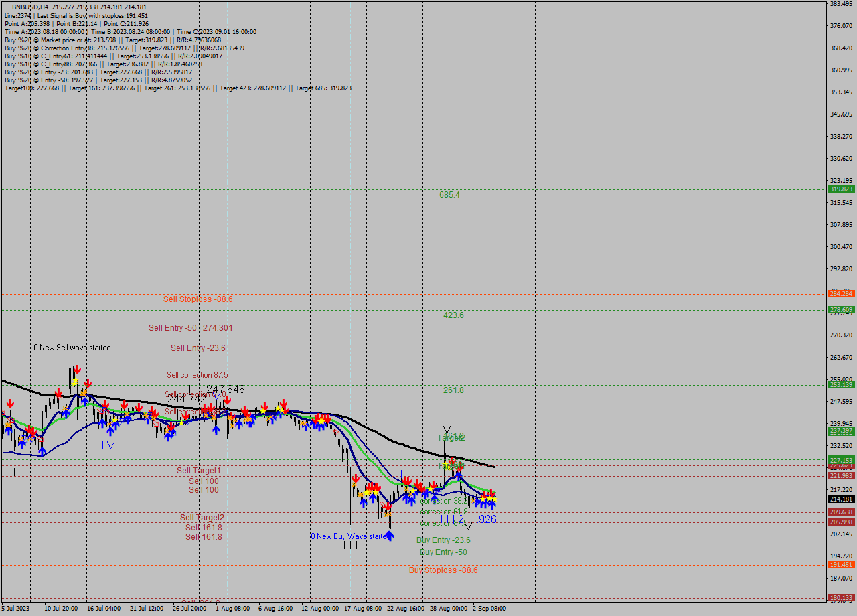Select the '685.4' Fibonacci level label

click(x=449, y=195)
